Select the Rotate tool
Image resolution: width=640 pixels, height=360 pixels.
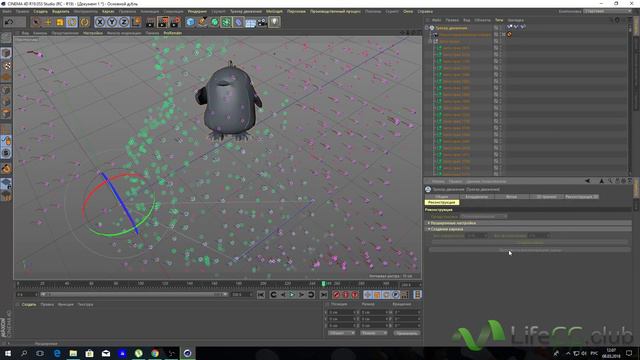coord(72,22)
